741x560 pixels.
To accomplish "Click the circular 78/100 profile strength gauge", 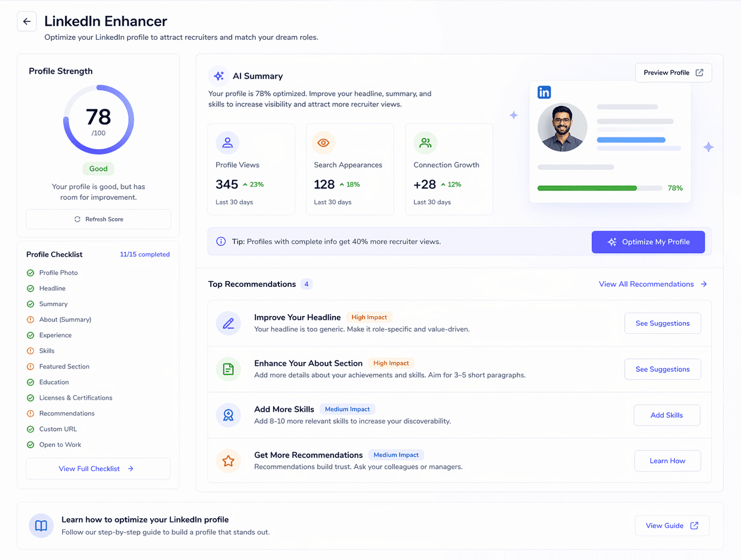I will 98,120.
